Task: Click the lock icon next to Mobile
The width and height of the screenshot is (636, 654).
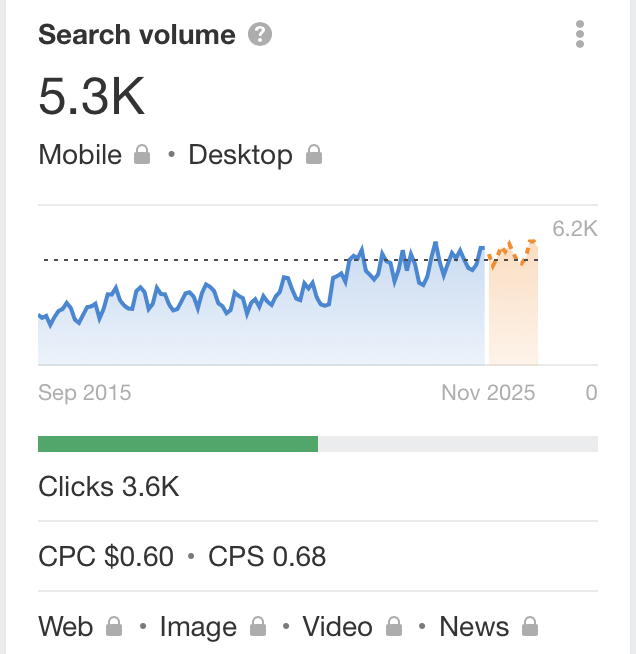Action: point(142,154)
